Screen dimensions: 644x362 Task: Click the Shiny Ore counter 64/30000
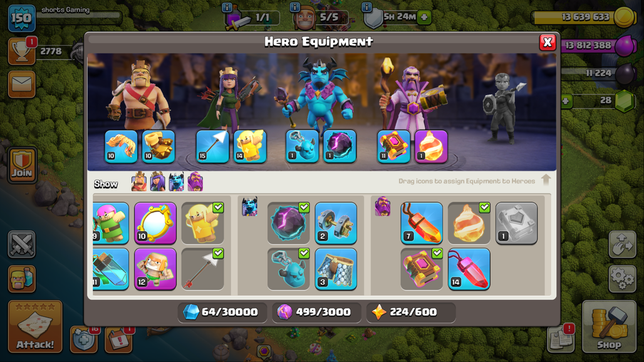coord(222,313)
